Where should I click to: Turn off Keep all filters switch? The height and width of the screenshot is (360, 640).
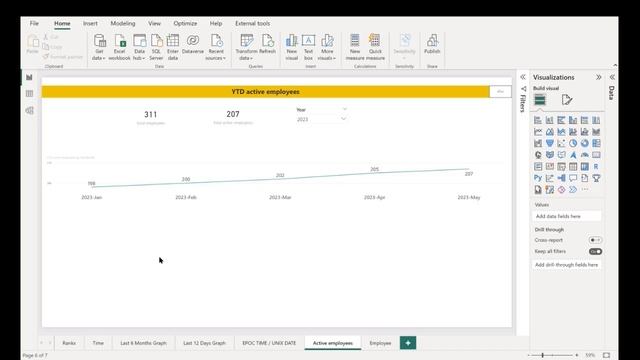(x=595, y=251)
